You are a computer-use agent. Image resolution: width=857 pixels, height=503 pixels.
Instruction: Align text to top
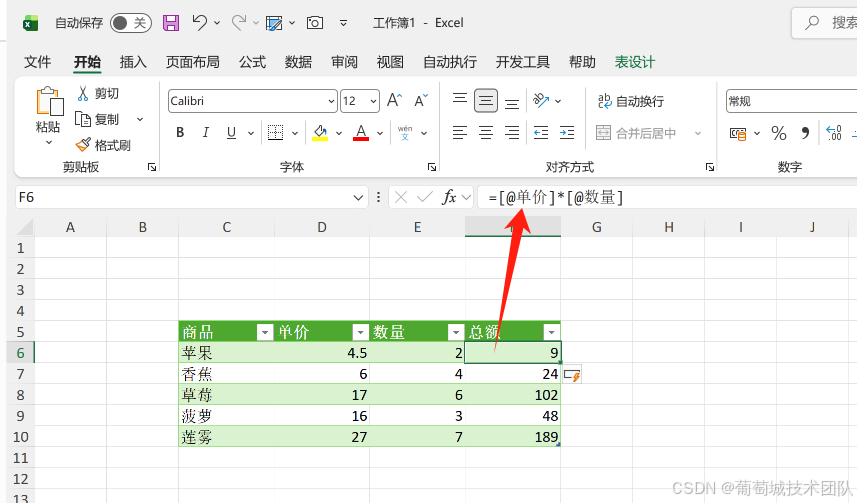coord(460,101)
